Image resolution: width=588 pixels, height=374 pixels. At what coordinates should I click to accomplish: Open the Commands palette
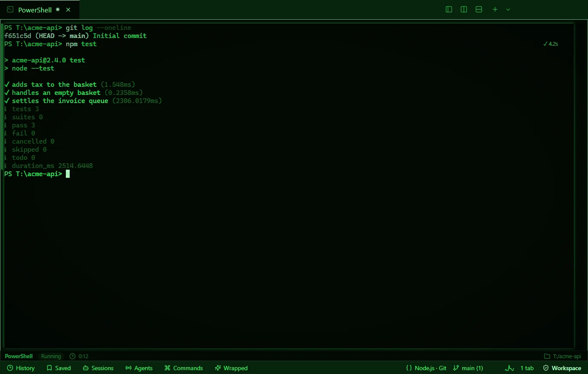point(184,368)
